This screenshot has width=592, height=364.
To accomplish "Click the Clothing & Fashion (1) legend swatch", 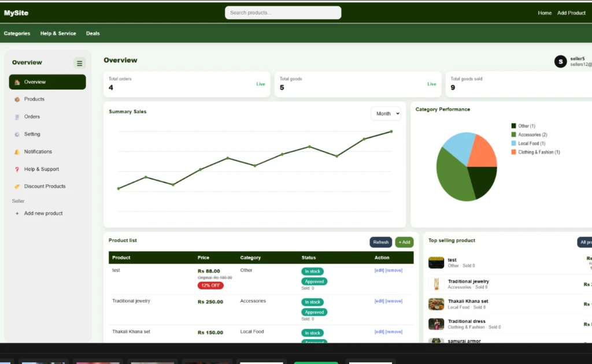I will [x=513, y=152].
